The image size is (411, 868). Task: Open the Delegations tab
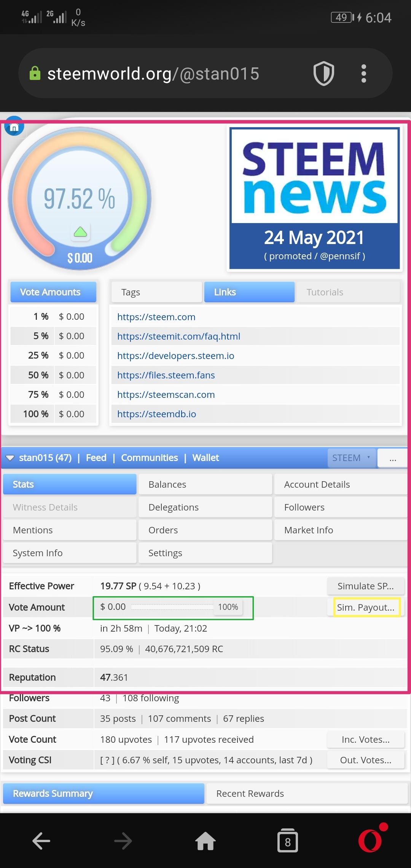pos(205,507)
